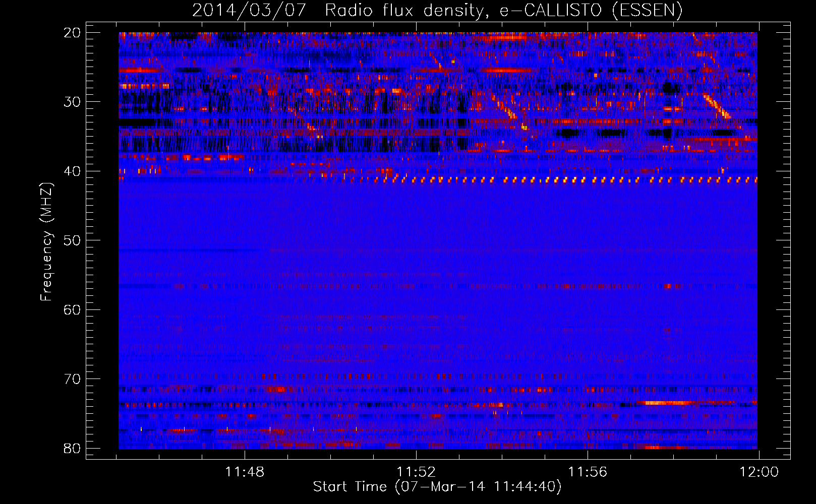Viewport: 816px width, 504px height.
Task: Click the 70 frequency tick label
Action: pyautogui.click(x=72, y=379)
